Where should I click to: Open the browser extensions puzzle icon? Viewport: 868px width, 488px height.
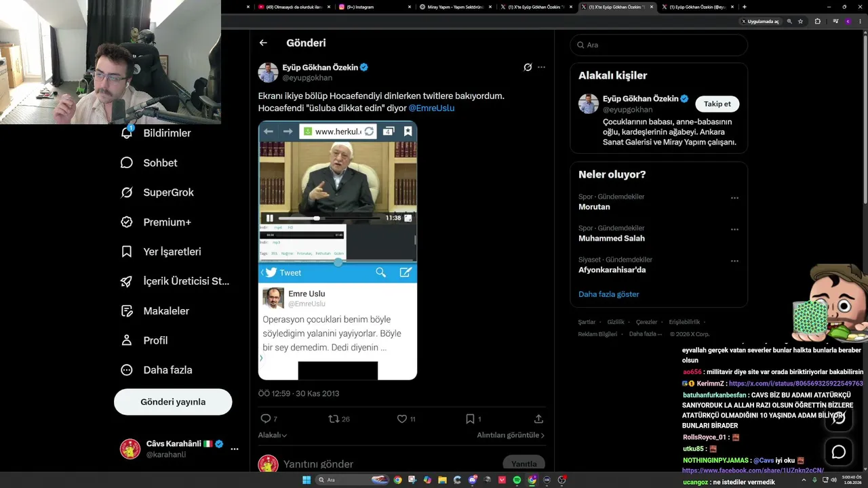818,22
